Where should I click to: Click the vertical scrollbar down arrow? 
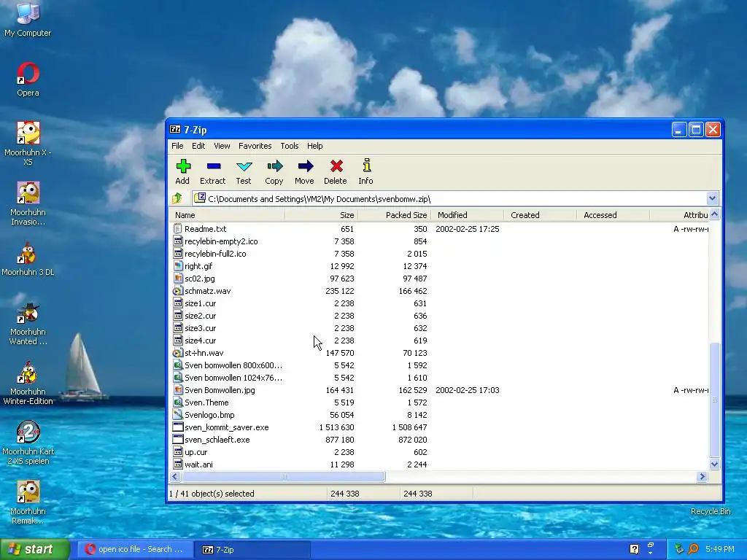[x=714, y=464]
